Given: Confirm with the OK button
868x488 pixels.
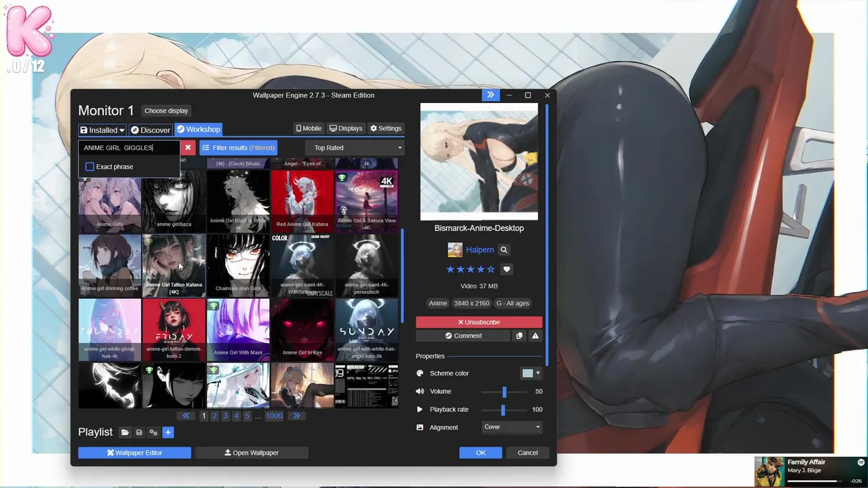Looking at the screenshot, I should click(481, 453).
